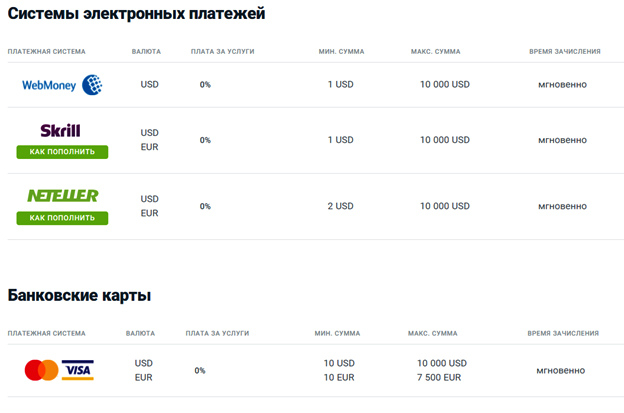Viewport: 624px width, 413px height.
Task: Click the first "Платежная система" column header
Action: [47, 51]
